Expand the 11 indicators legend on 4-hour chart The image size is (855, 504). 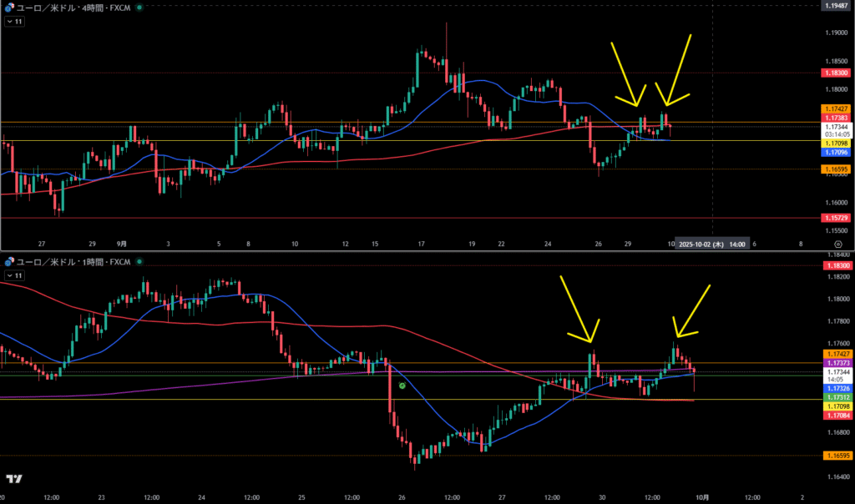point(15,22)
